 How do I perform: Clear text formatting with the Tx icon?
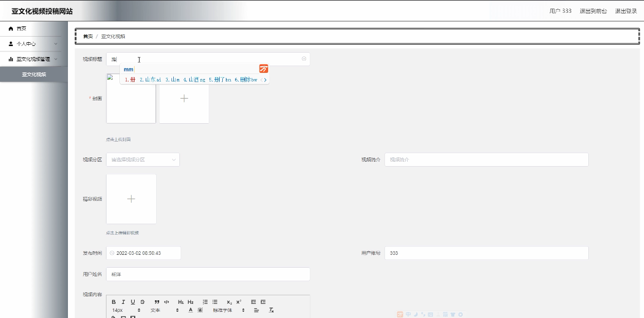(271, 310)
